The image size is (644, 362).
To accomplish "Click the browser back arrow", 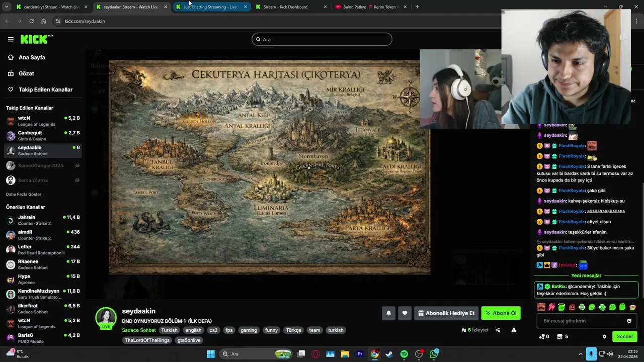I will [x=7, y=21].
